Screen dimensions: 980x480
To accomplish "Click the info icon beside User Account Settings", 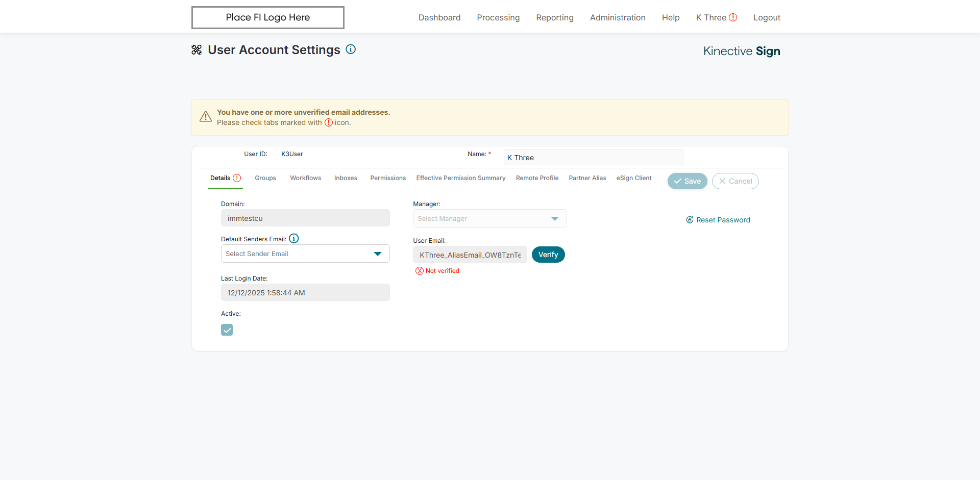I will pyautogui.click(x=351, y=49).
